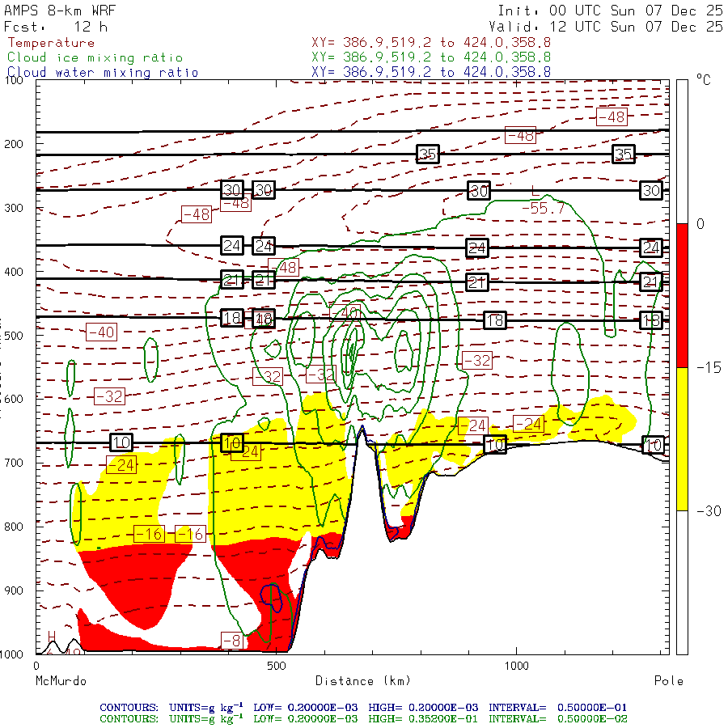This screenshot has height=728, width=728.
Task: Click the '0' colorbar tick label
Action: coord(700,224)
